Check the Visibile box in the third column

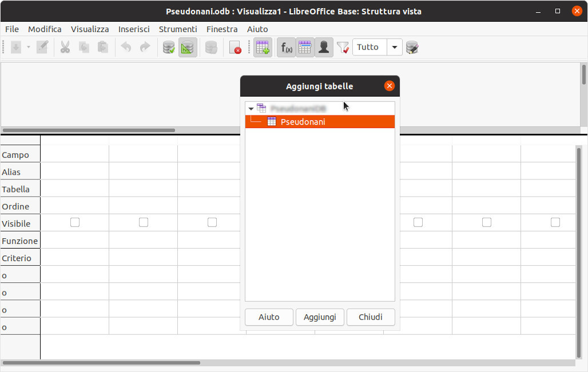coord(212,222)
